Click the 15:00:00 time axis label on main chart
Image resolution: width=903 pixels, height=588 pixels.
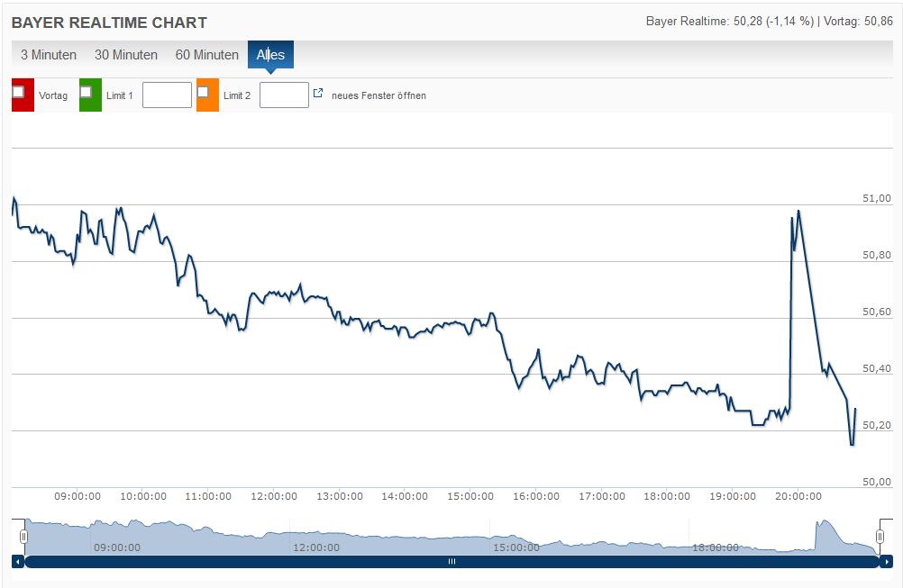(470, 496)
